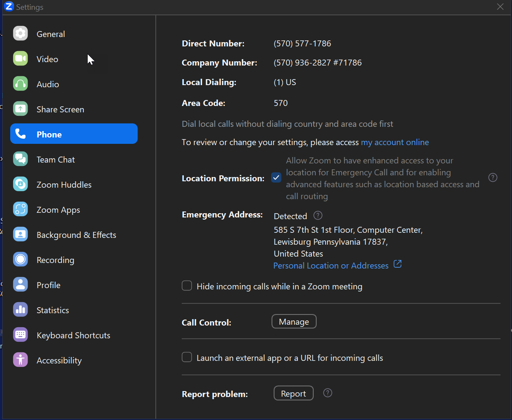This screenshot has height=420, width=512.
Task: Click the Report problem button
Action: (x=294, y=393)
